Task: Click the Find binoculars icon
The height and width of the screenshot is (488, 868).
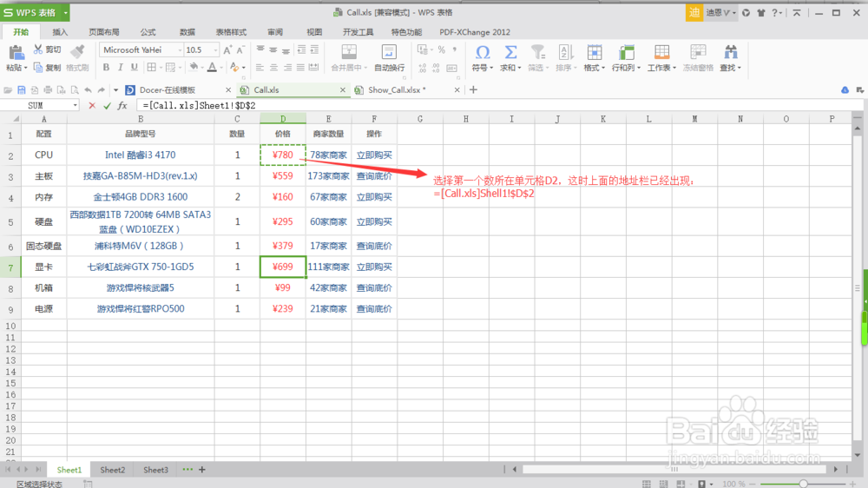Action: coord(731,52)
